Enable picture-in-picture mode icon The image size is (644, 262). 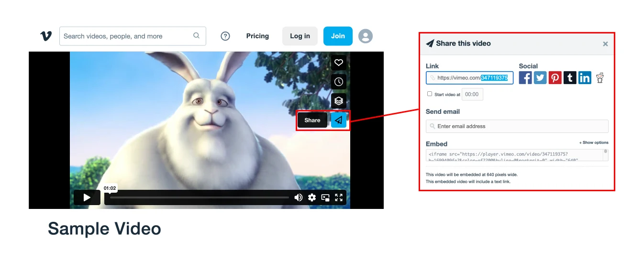click(325, 197)
